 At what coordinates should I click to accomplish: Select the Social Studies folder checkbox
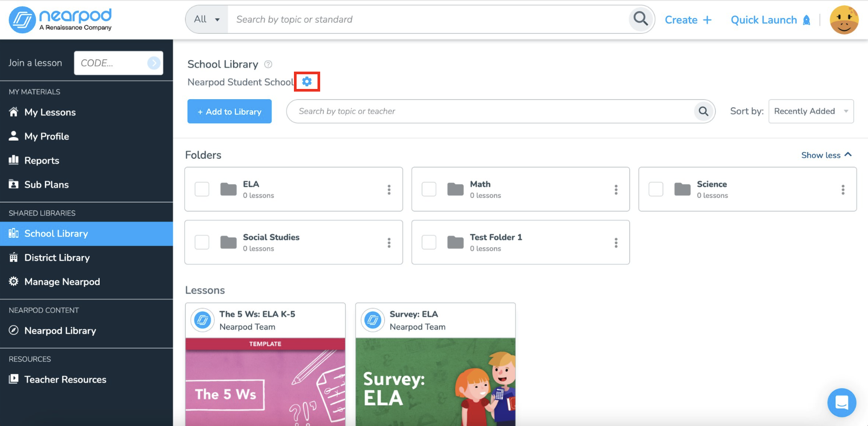202,242
